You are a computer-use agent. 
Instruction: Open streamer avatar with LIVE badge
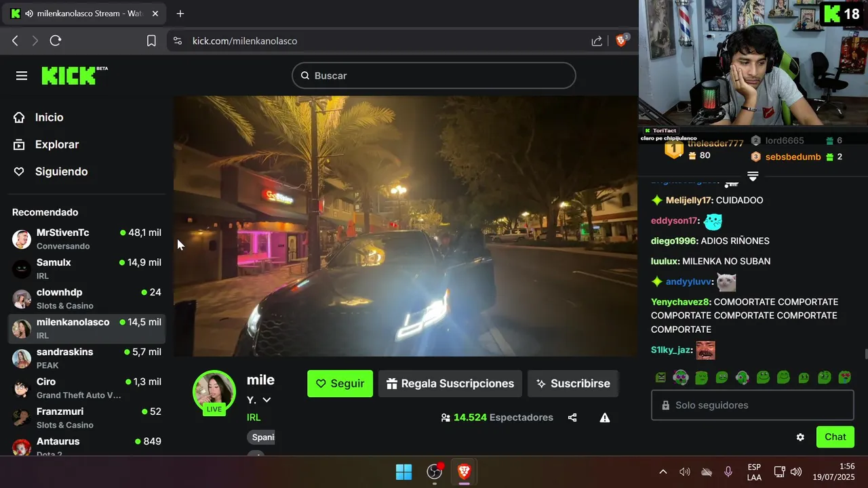[214, 392]
